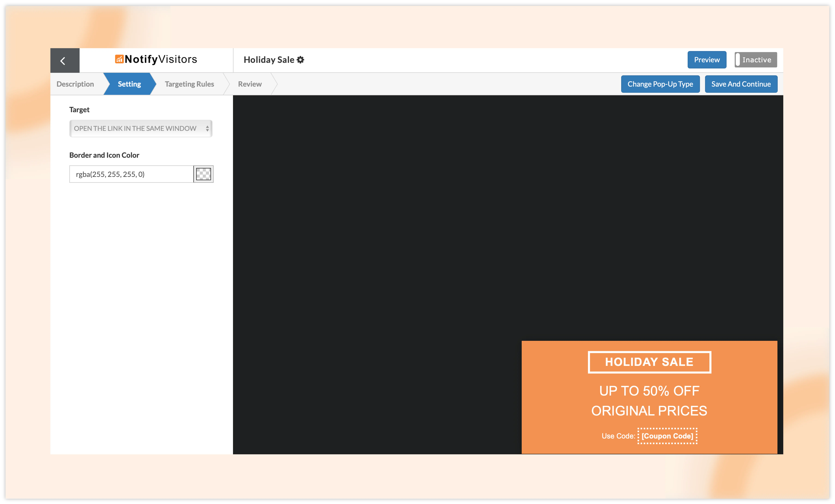Click the Target dropdown stepper arrows
The height and width of the screenshot is (504, 835).
click(x=207, y=128)
